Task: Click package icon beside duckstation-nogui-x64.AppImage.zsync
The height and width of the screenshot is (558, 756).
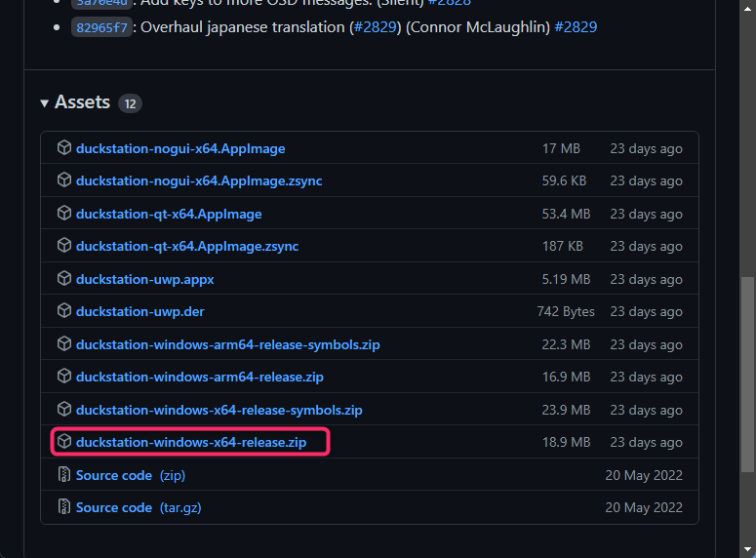Action: tap(64, 179)
